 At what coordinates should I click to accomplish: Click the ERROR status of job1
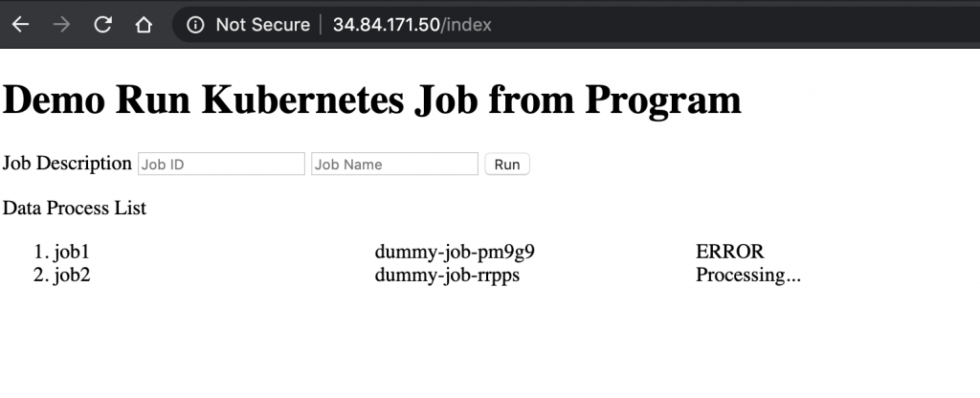point(729,252)
